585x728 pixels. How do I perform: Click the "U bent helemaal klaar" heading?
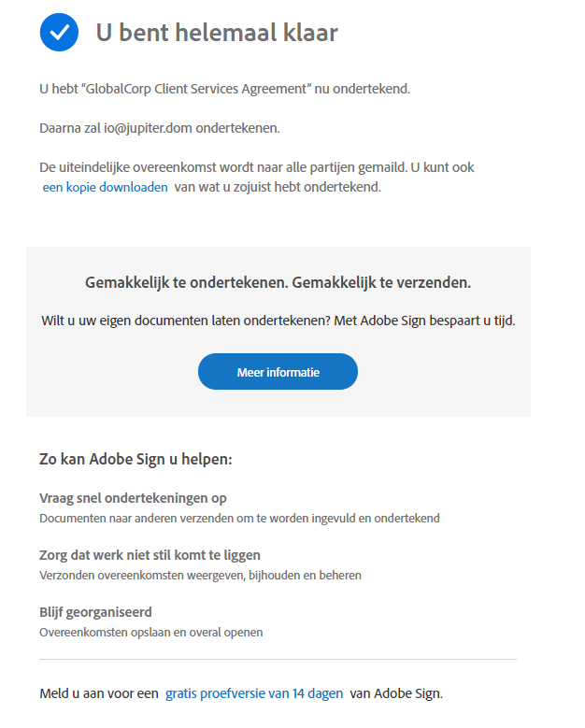[x=217, y=34]
